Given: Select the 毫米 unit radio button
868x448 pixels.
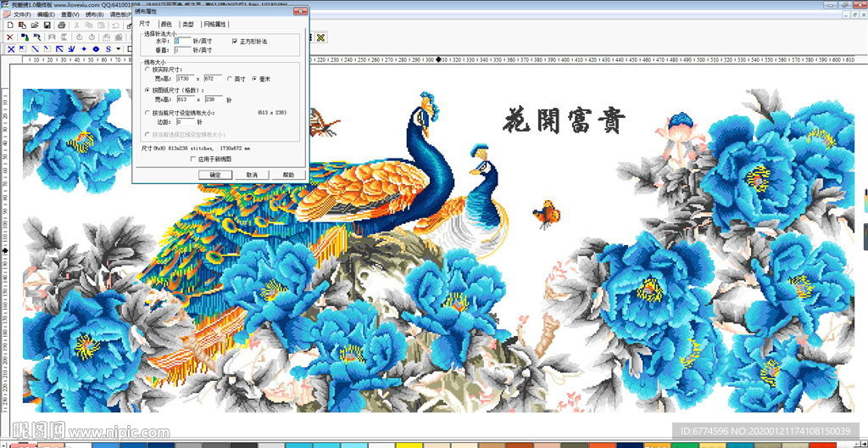Looking at the screenshot, I should click(x=254, y=79).
